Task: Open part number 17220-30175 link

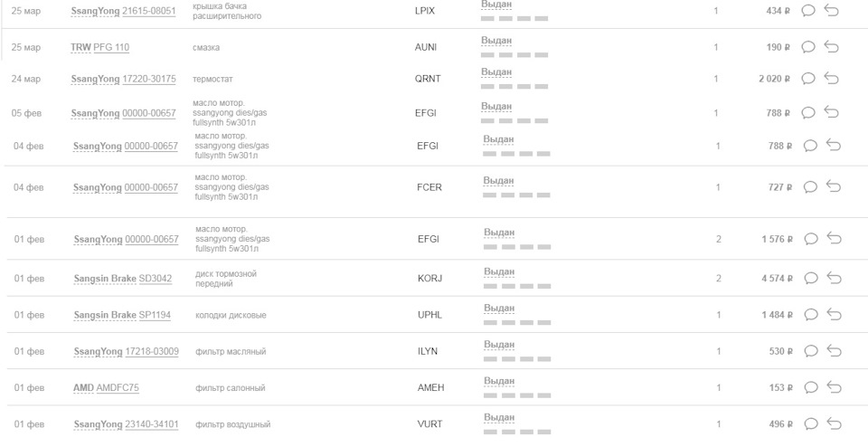Action: click(149, 79)
